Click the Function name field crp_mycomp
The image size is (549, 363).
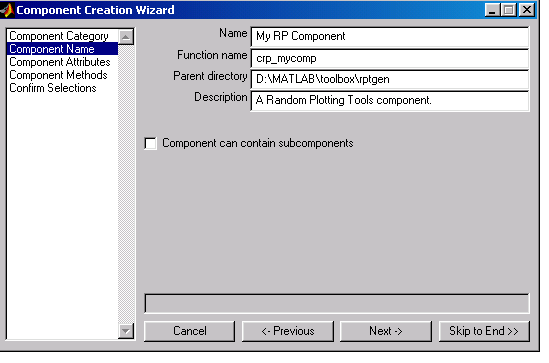(390, 58)
